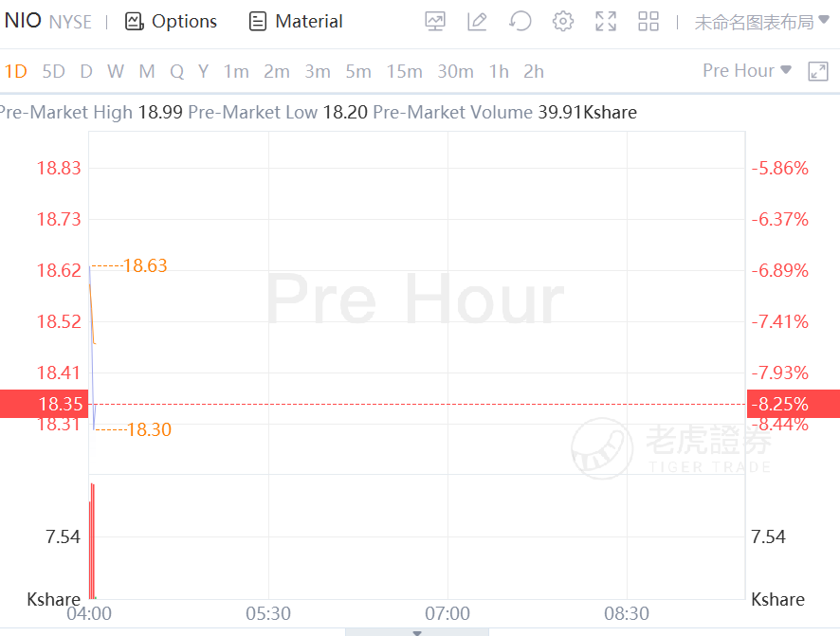Choose the 30m interval tab
Image resolution: width=840 pixels, height=636 pixels.
(x=455, y=71)
